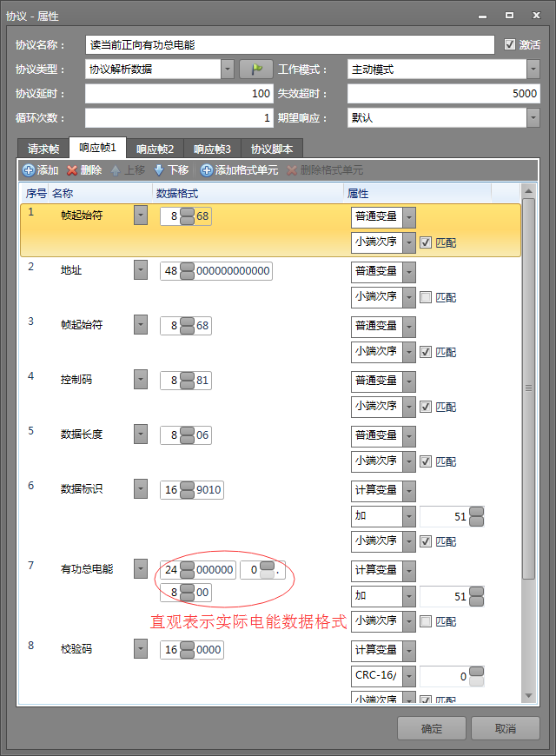Click spinner in 地址 data format field
Viewport: 556px width, 756px height.
click(187, 271)
